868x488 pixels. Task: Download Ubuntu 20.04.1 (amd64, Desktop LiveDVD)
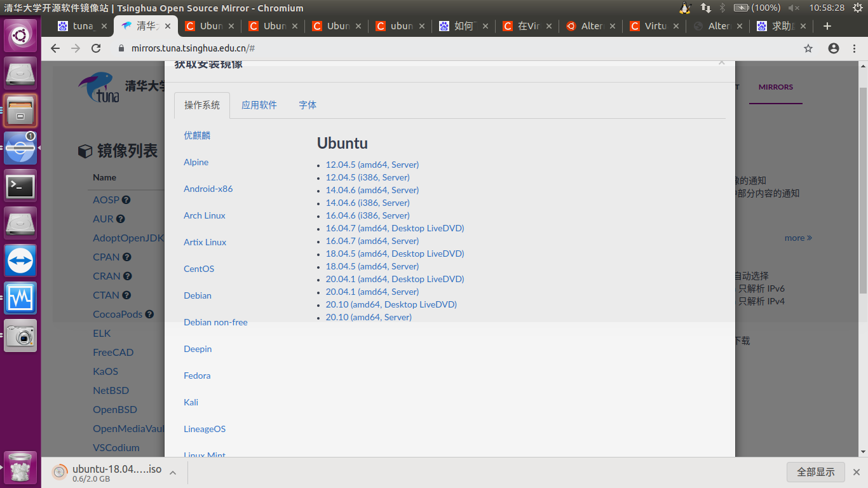[x=395, y=279]
